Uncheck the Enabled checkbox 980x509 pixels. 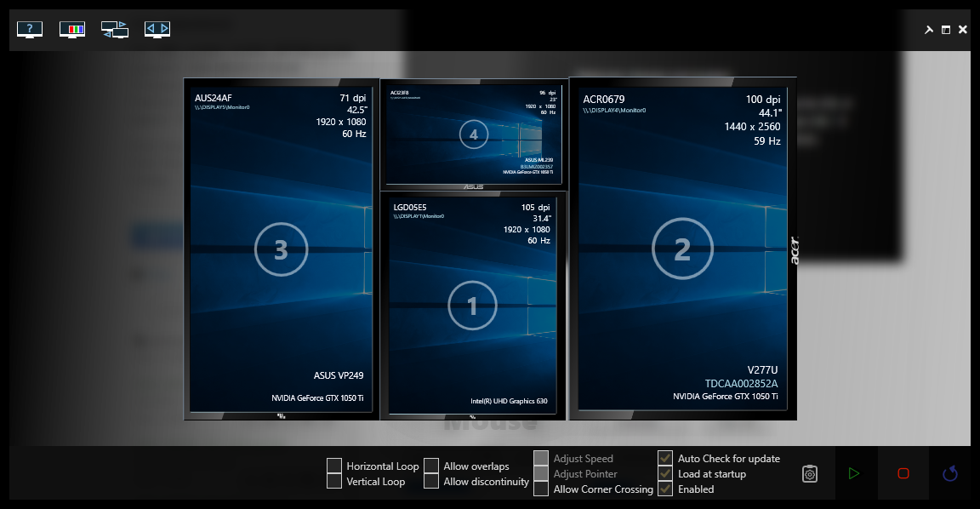tap(665, 489)
